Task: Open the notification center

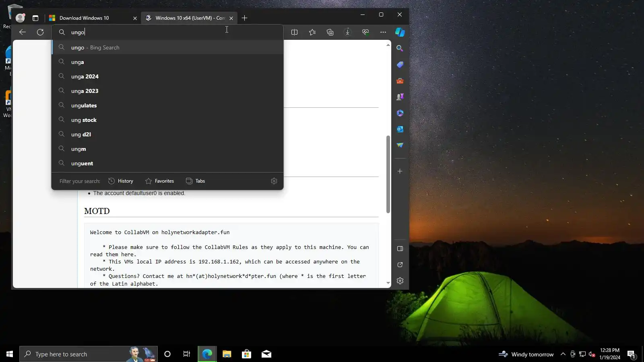Action: click(x=631, y=354)
